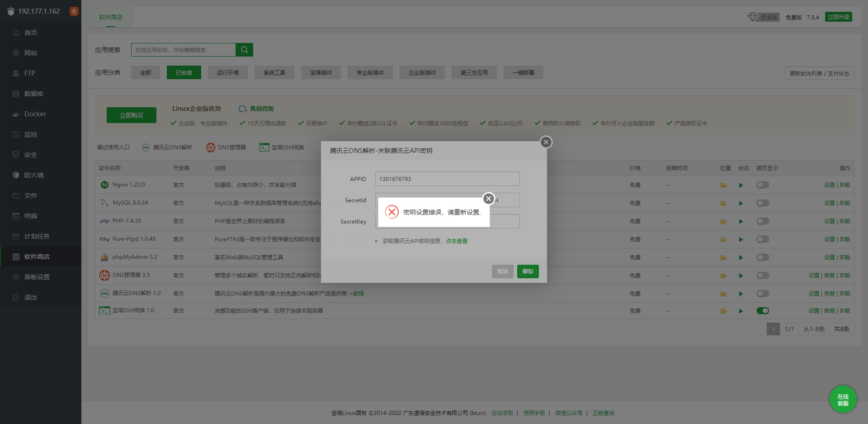Click the Nginx logo icon in the table
Image resolution: width=868 pixels, height=424 pixels.
(104, 185)
